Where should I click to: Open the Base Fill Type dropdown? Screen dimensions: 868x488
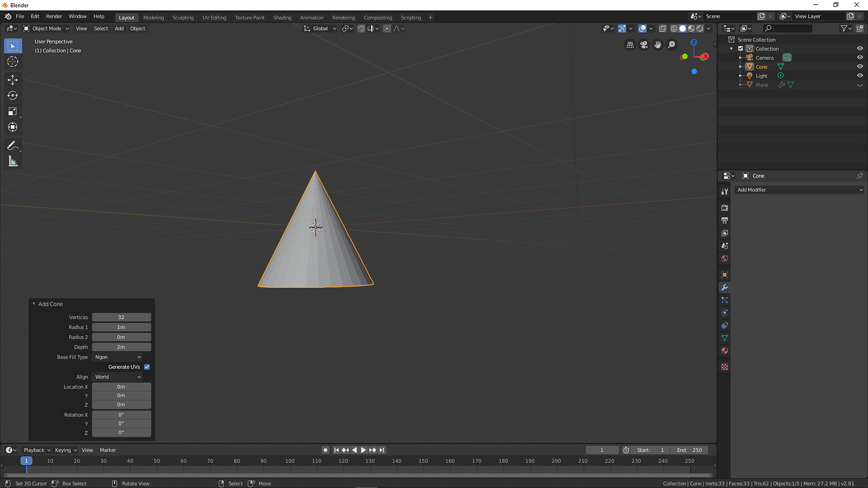click(117, 357)
